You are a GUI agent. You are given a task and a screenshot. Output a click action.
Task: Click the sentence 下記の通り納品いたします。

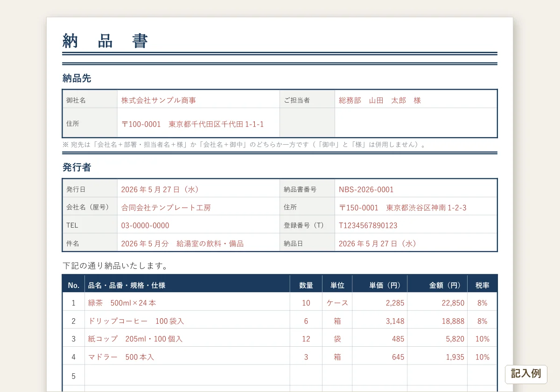click(x=115, y=266)
